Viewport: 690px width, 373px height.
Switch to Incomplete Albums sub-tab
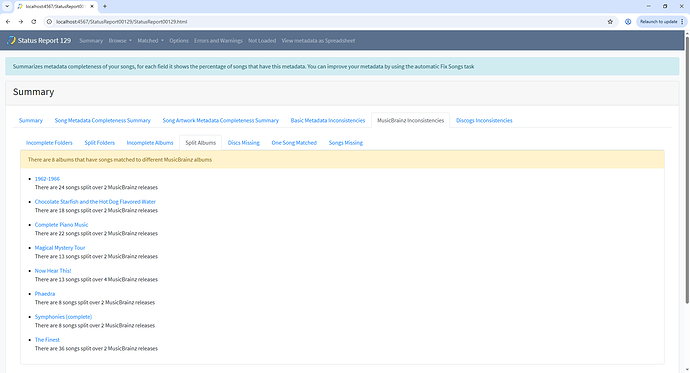150,143
